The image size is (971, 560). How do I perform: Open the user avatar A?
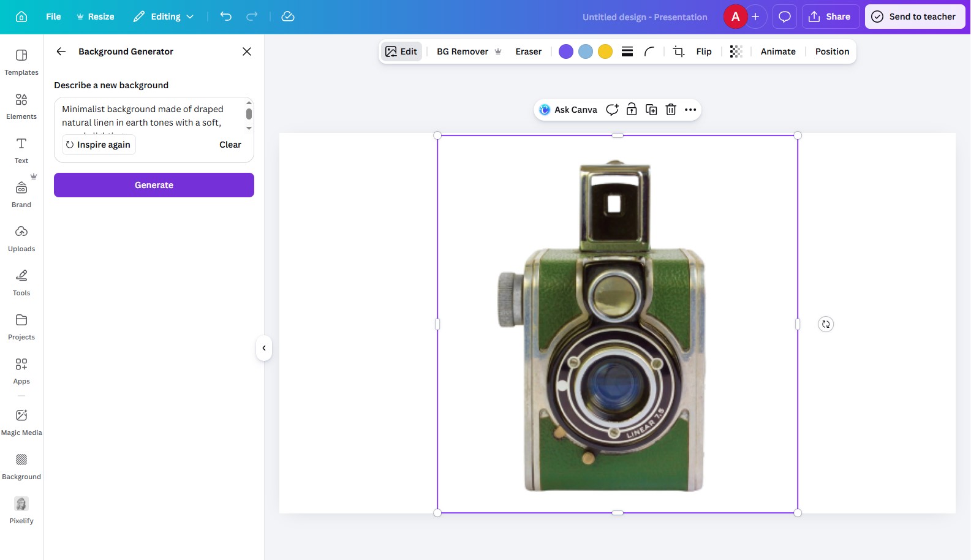735,17
